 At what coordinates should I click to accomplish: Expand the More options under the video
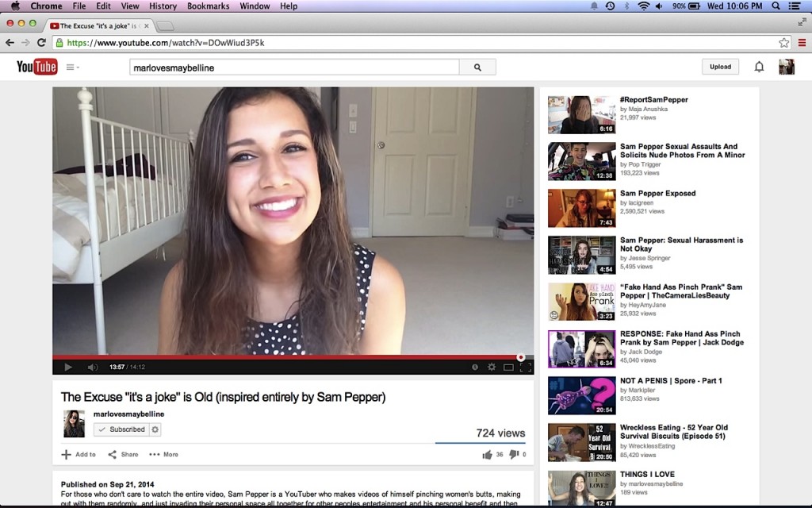click(163, 455)
